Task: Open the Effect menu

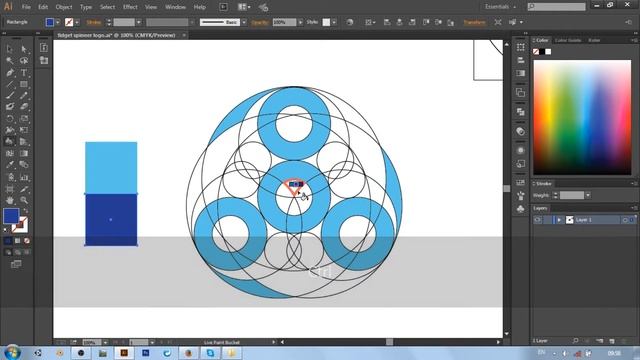Action: (130, 7)
